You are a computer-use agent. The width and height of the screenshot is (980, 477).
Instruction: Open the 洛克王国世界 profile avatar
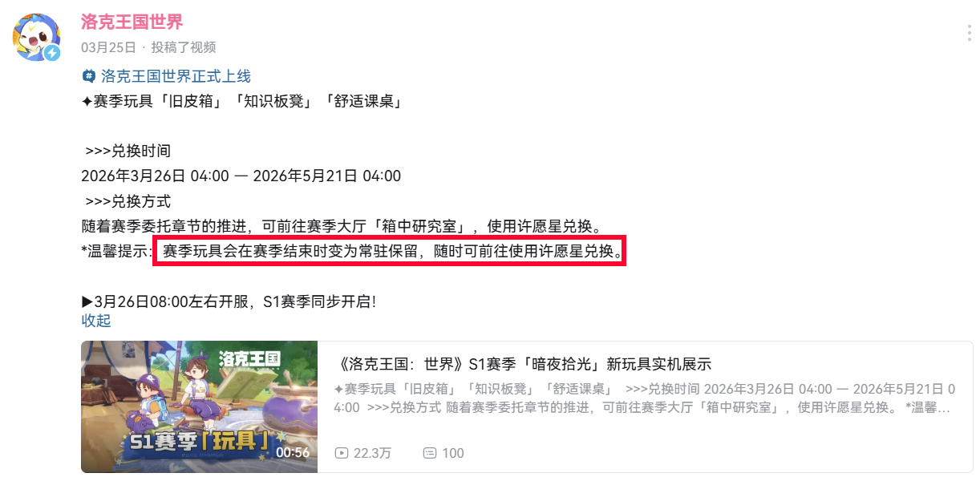[36, 37]
